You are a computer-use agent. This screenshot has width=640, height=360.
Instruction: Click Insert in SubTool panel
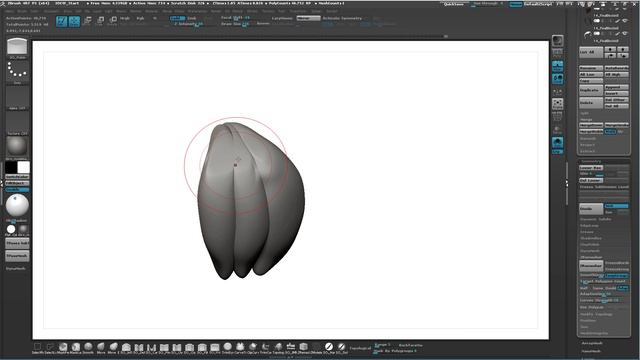pos(616,93)
